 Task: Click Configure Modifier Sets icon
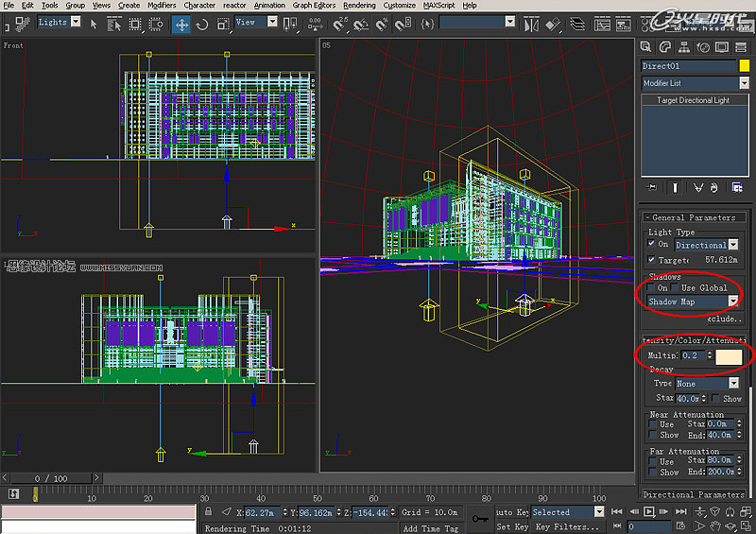click(x=736, y=187)
